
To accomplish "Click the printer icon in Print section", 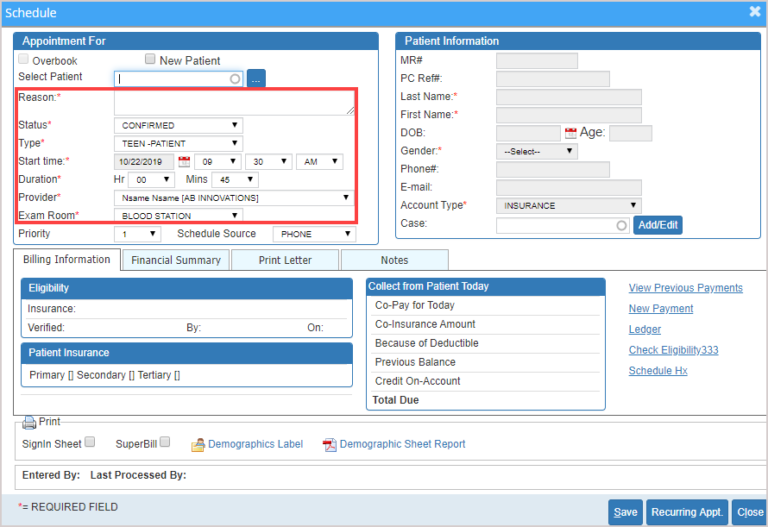I will tap(29, 422).
